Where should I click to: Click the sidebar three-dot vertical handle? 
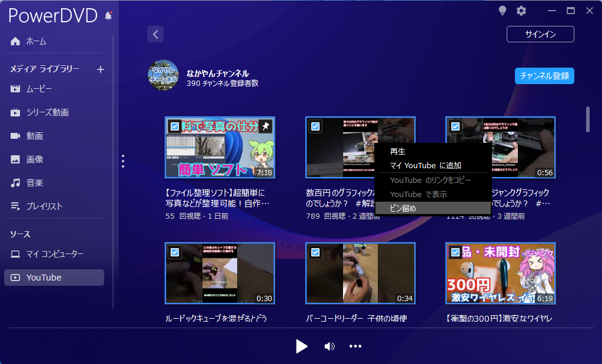pos(123,161)
